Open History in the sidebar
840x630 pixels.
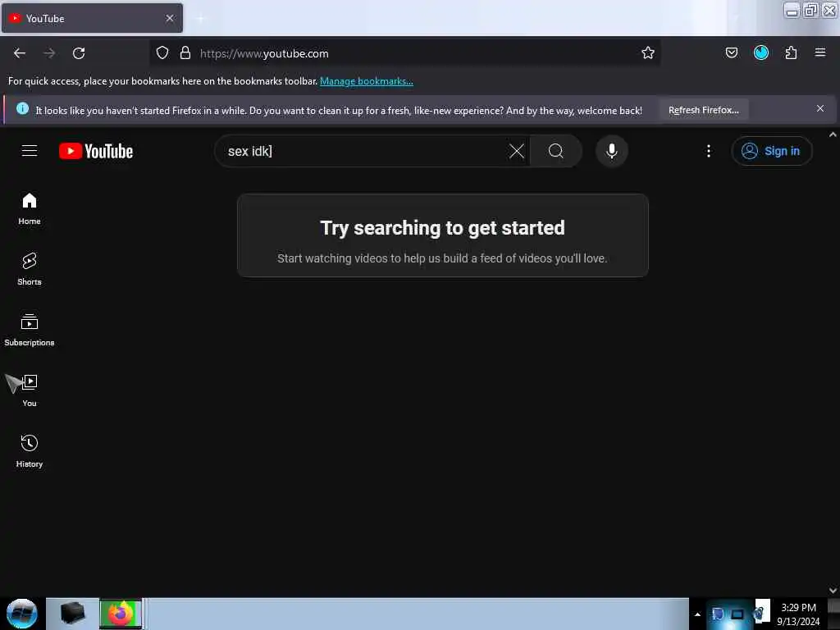(x=30, y=451)
